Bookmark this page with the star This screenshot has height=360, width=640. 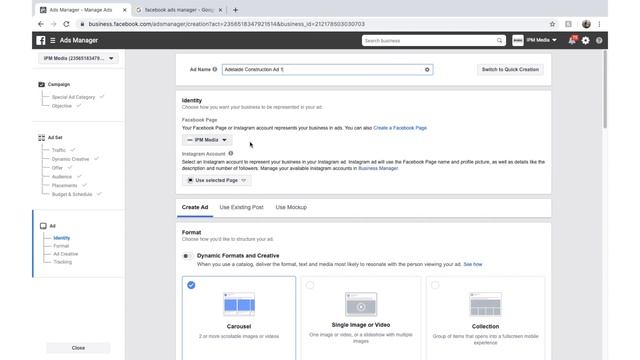point(552,24)
